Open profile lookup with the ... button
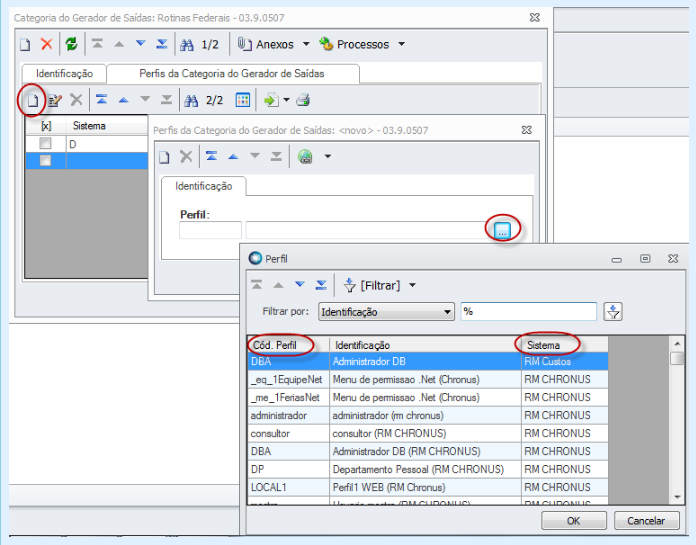 [x=502, y=230]
